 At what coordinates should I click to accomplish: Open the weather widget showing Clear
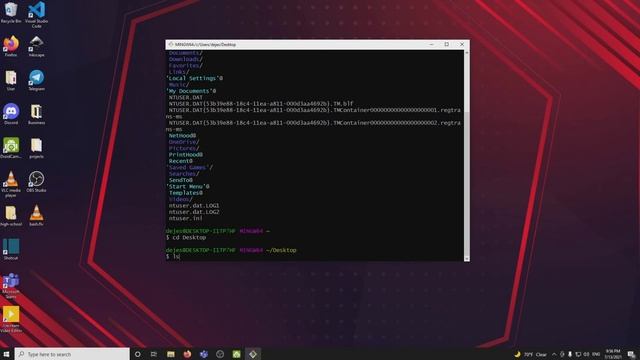point(531,354)
